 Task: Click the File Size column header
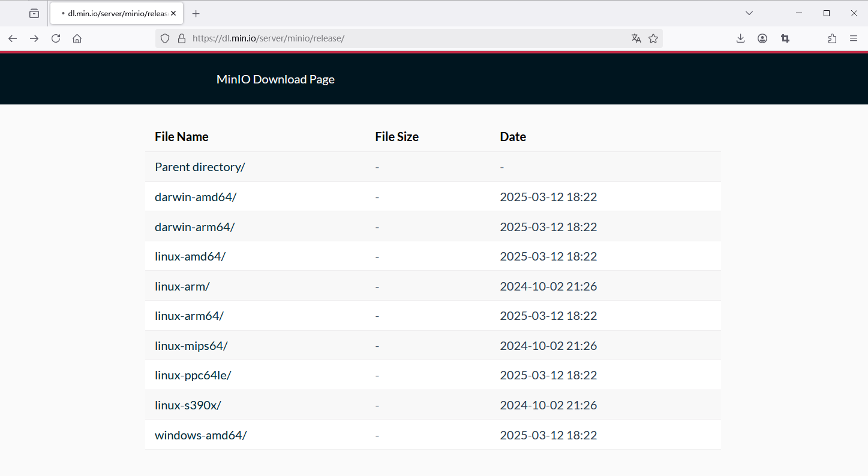click(x=397, y=137)
